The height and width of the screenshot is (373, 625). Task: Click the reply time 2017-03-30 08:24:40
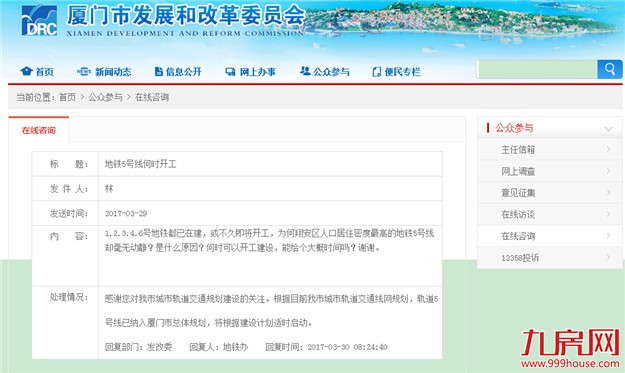pyautogui.click(x=347, y=347)
